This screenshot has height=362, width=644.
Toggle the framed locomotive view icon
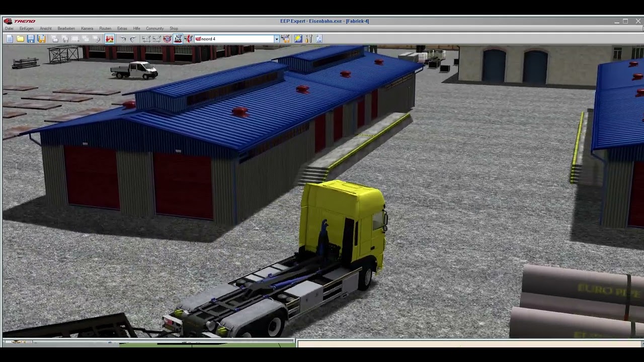pos(178,39)
